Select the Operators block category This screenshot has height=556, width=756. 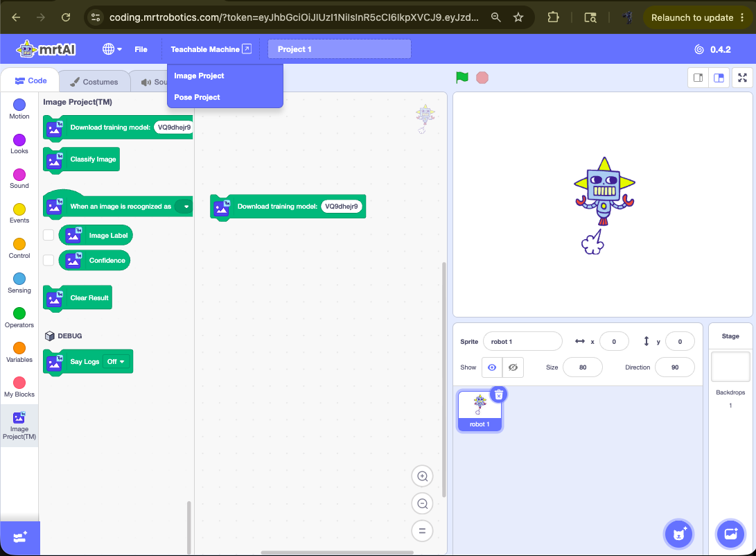(19, 318)
